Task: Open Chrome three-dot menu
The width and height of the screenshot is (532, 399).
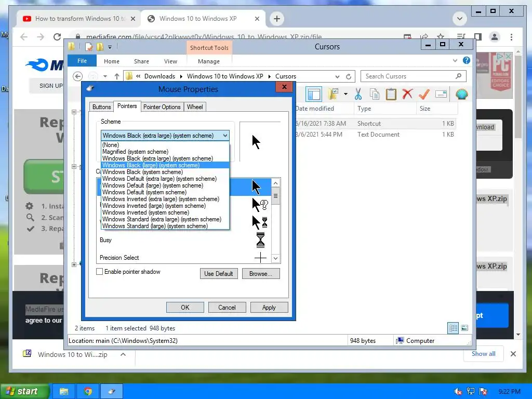Action: pyautogui.click(x=511, y=37)
